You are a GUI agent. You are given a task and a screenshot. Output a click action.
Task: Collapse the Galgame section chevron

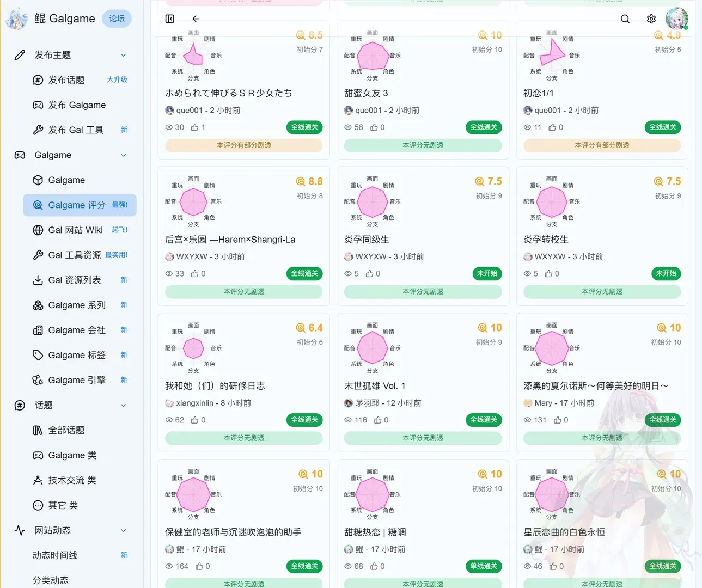(x=124, y=155)
